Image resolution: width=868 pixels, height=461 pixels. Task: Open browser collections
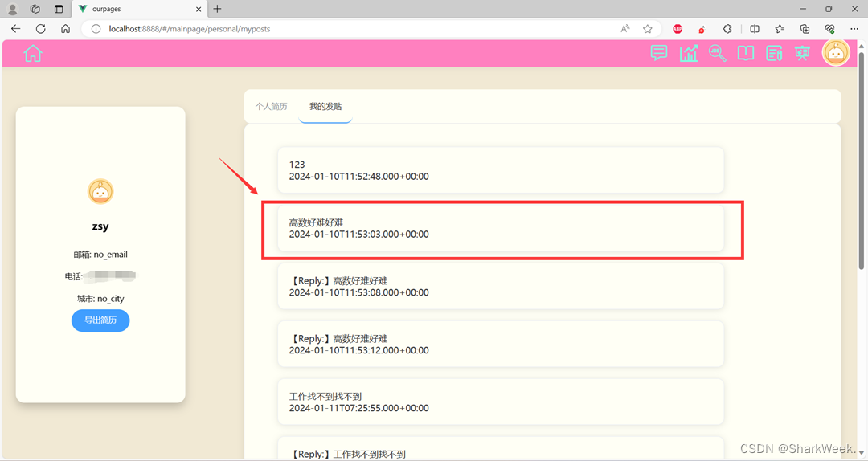point(805,29)
